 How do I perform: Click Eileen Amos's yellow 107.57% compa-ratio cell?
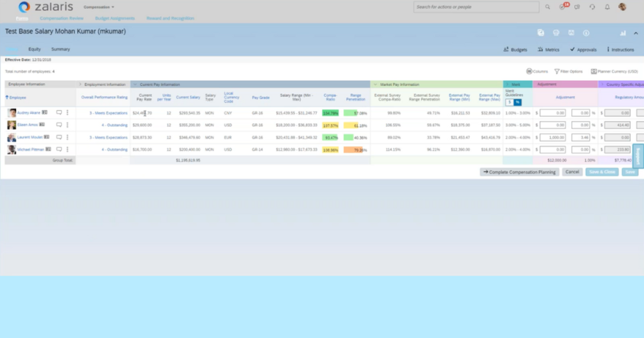click(330, 125)
